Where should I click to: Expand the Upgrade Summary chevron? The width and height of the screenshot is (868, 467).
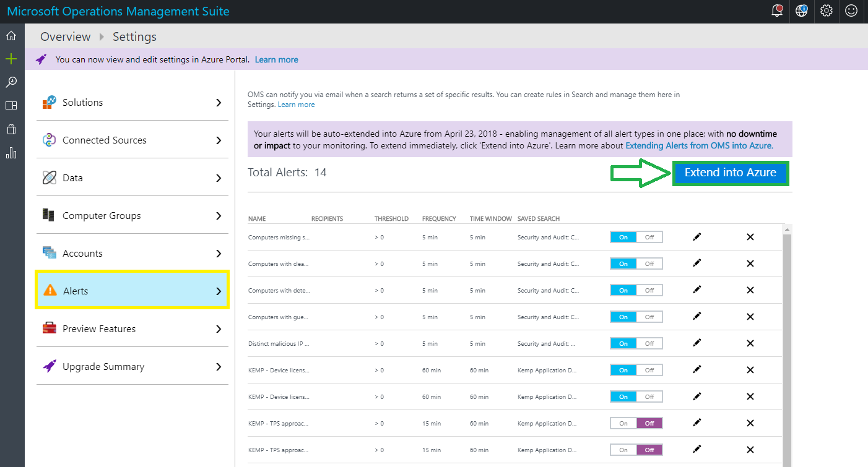click(x=219, y=367)
